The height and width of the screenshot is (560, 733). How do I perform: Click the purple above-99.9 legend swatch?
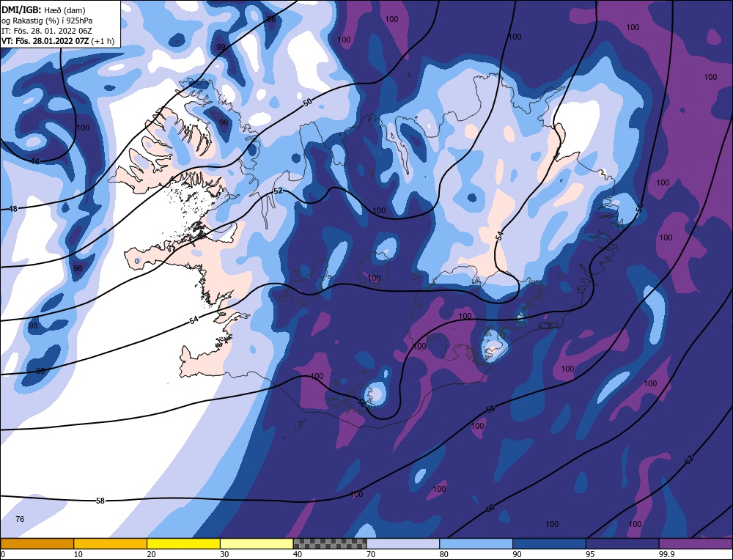click(696, 544)
